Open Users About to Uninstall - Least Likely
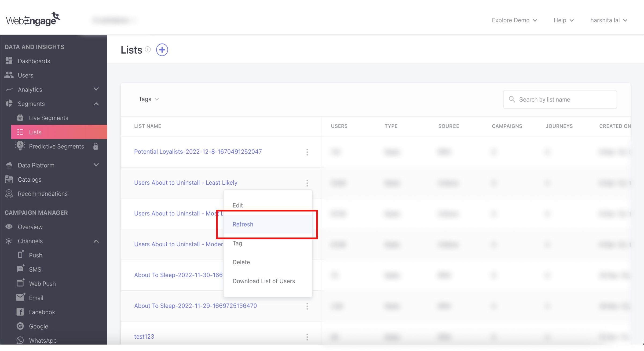This screenshot has width=644, height=351. click(186, 183)
